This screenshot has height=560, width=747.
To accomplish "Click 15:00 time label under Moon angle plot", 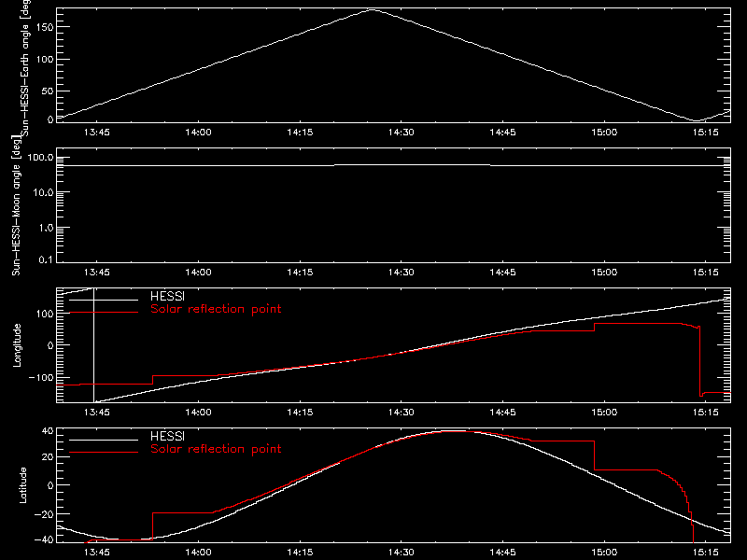I will 604,273.
